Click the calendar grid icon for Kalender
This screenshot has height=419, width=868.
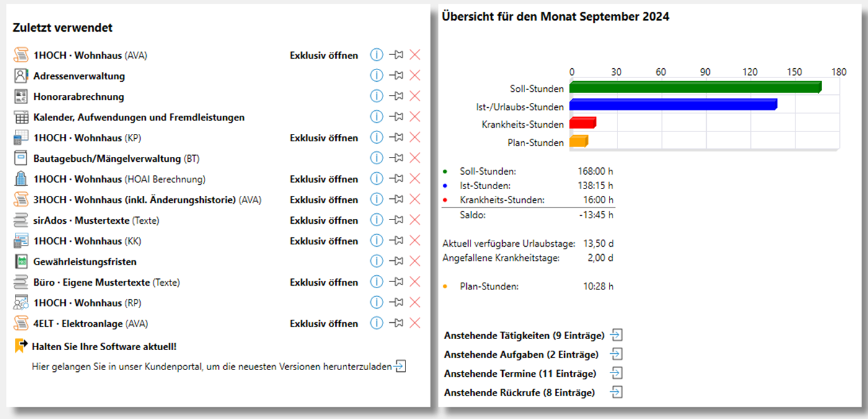click(22, 117)
